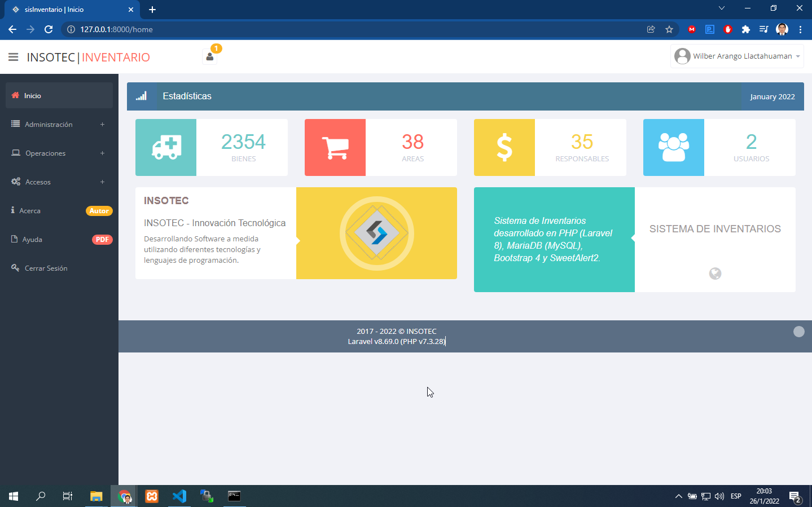The image size is (812, 507).
Task: Click the dollar sign icon on the Responsables card
Action: click(504, 147)
